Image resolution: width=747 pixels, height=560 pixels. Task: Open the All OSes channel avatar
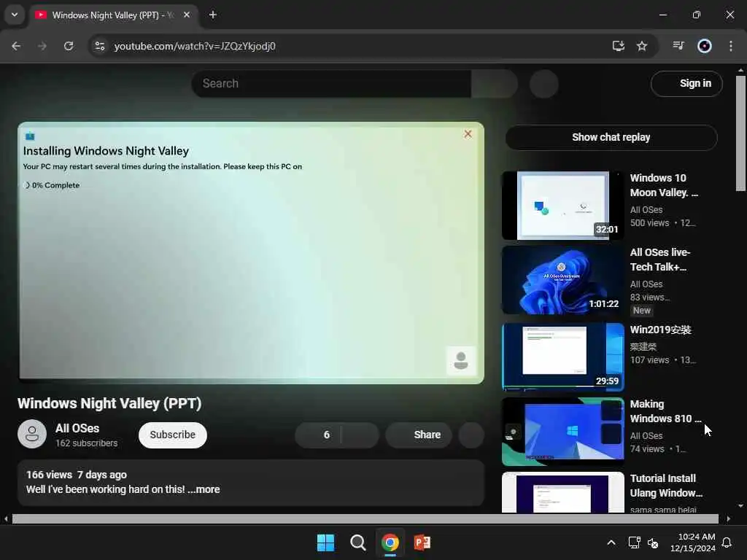[32, 434]
